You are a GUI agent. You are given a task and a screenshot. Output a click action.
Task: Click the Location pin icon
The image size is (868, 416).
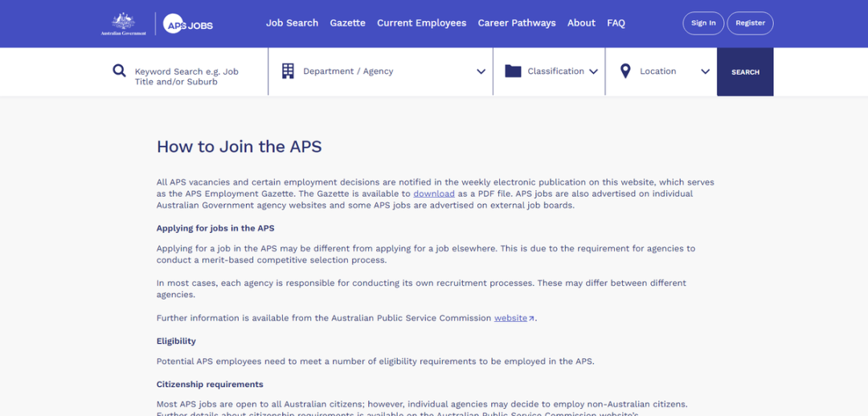tap(625, 71)
